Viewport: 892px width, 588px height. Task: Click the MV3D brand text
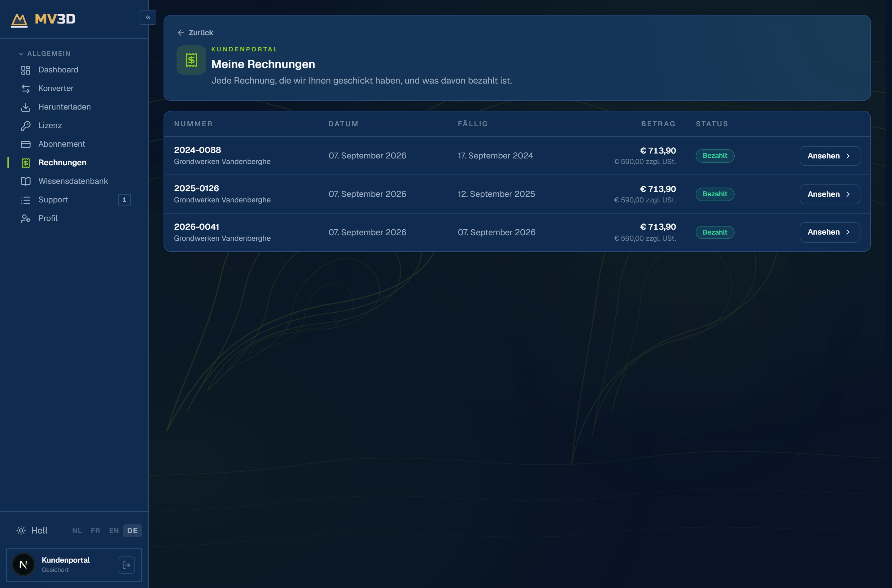tap(55, 19)
